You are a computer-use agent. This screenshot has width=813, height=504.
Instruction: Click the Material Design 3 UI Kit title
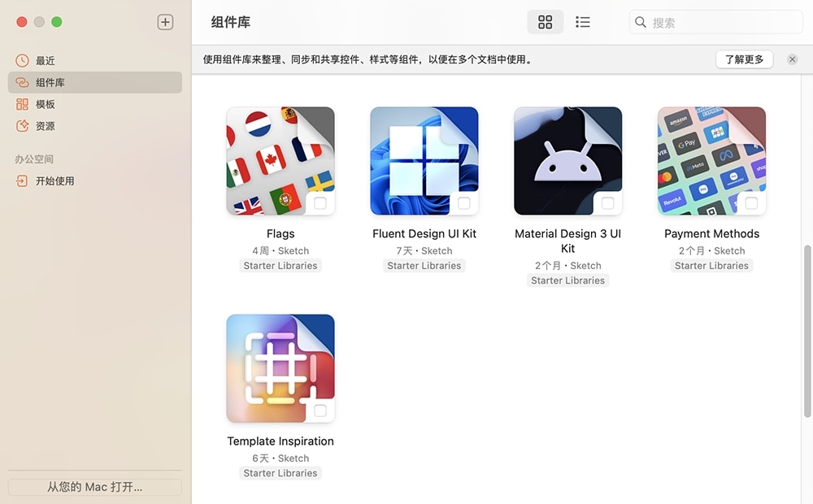pyautogui.click(x=567, y=241)
